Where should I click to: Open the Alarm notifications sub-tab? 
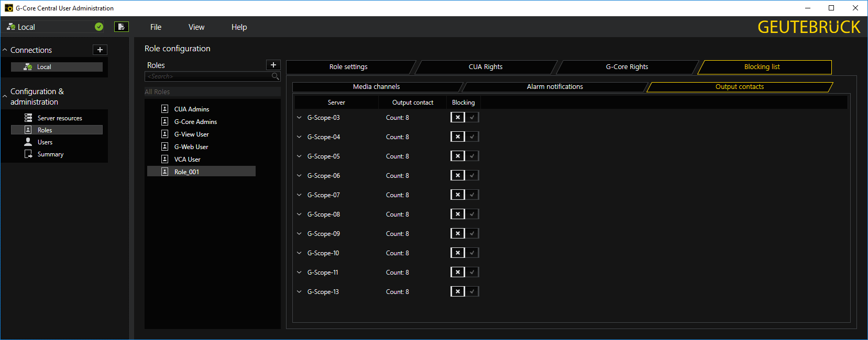pos(555,87)
